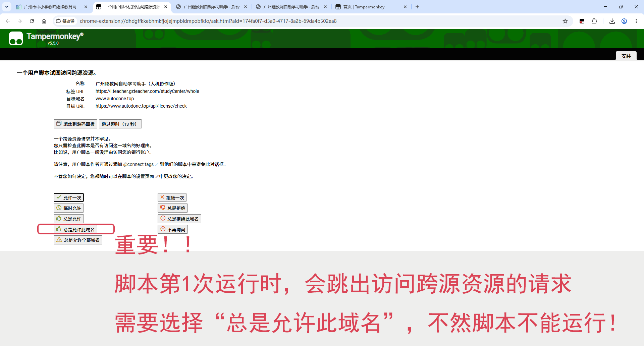Viewport: 644px width, 346px height.
Task: Click 允许一次 button
Action: 69,197
